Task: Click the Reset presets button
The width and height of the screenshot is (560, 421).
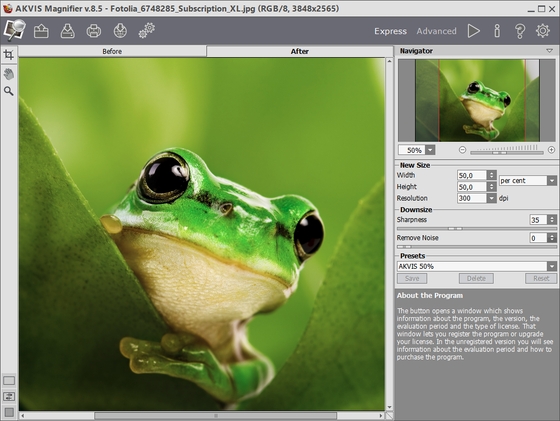Action: pos(541,279)
